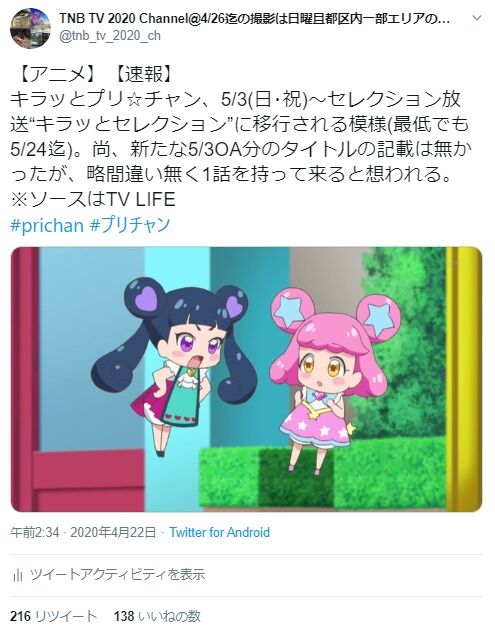Click the Twitter for Android source link

coord(220,532)
